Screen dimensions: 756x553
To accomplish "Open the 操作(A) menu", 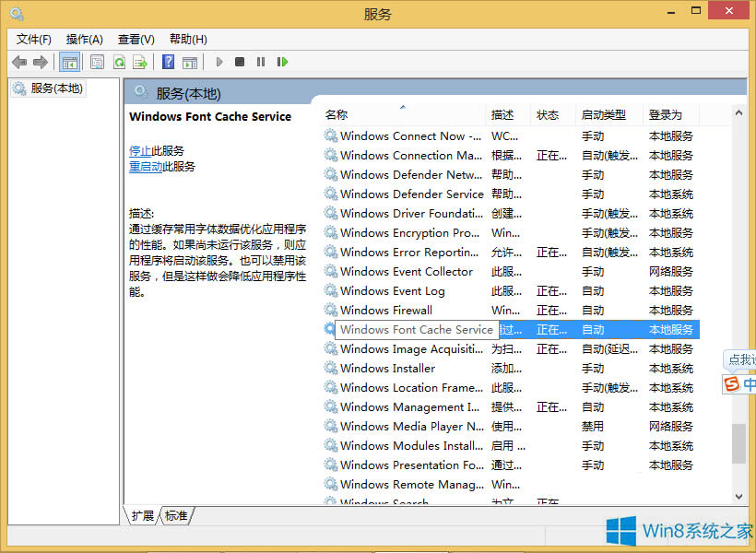I will click(84, 39).
